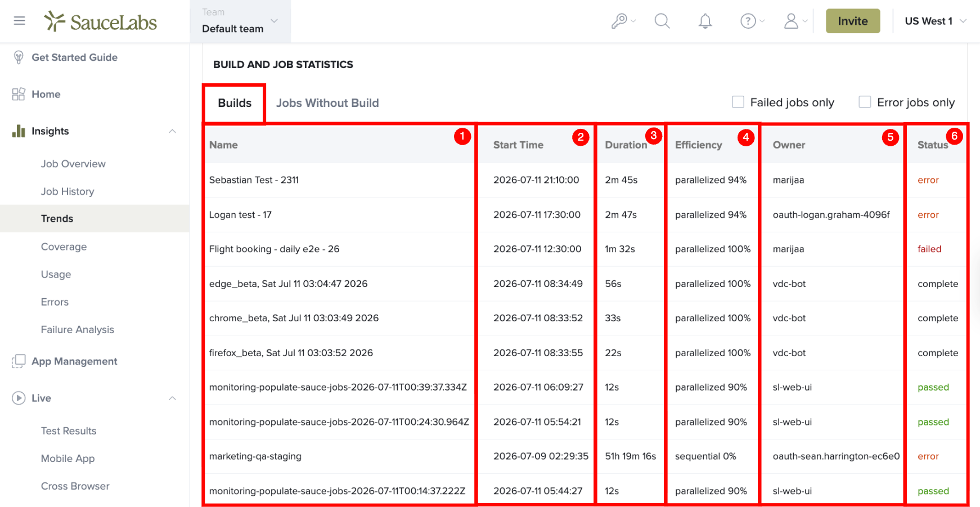Open Job History in sidebar

pyautogui.click(x=68, y=191)
